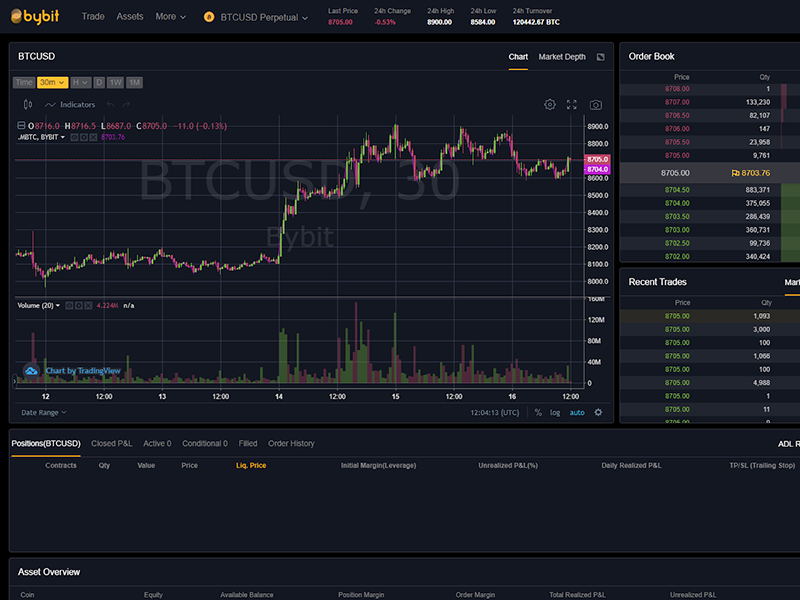800x600 pixels.
Task: Click the Chart by TradingView link
Action: [83, 371]
